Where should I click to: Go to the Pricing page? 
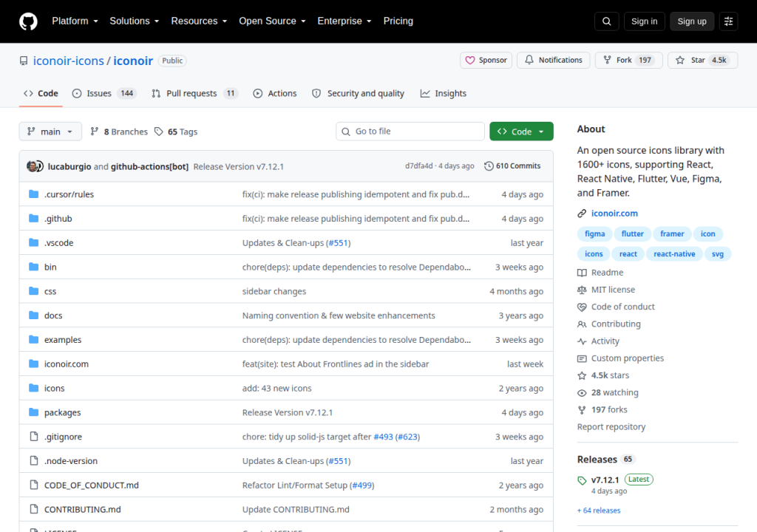coord(398,21)
